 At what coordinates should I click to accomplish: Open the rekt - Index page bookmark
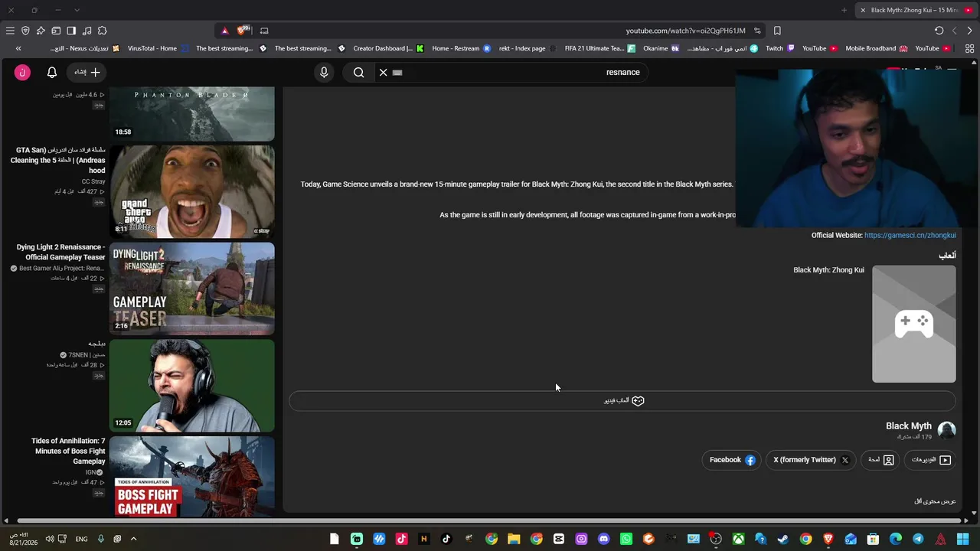[528, 48]
